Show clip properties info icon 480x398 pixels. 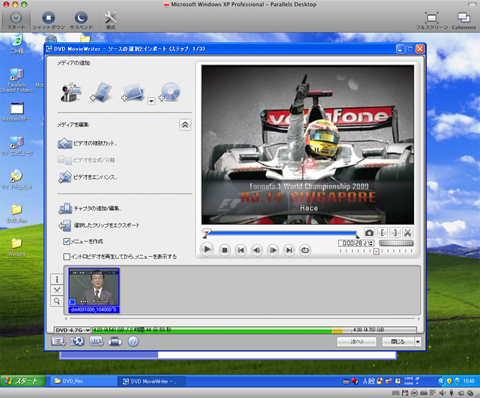pyautogui.click(x=57, y=279)
